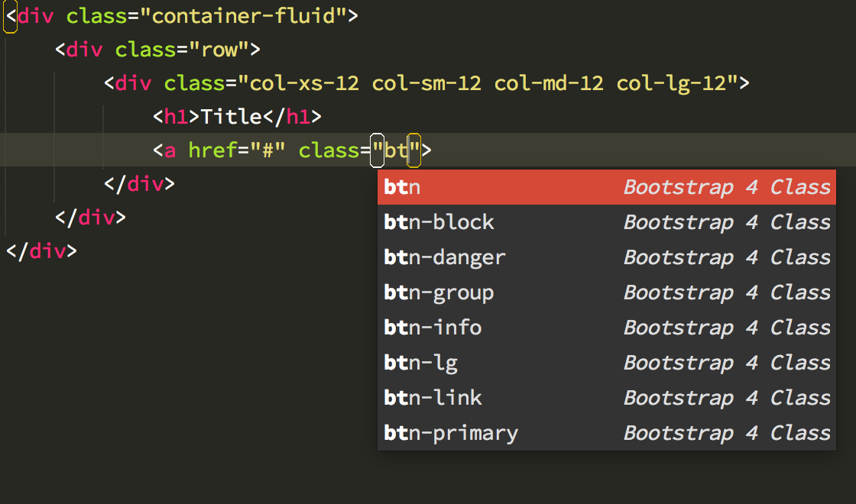Click the "div" tag name on the first line
Image resolution: width=856 pixels, height=504 pixels.
(35, 16)
